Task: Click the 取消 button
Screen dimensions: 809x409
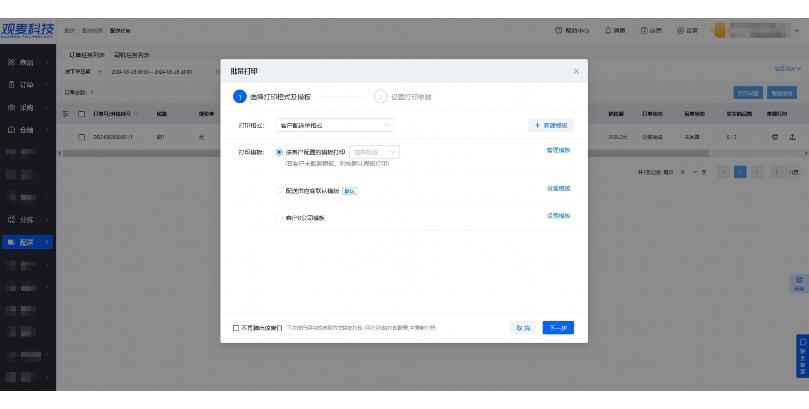Action: [x=523, y=328]
